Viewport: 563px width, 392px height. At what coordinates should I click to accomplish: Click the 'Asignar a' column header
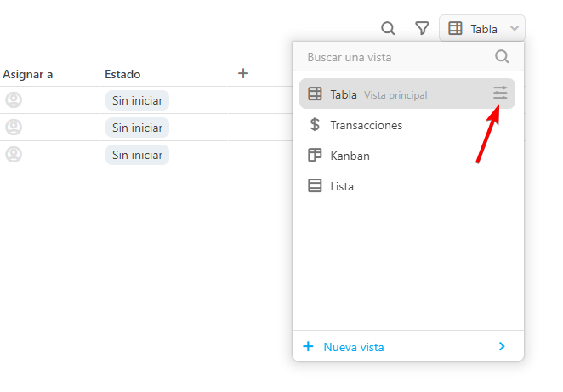(28, 74)
